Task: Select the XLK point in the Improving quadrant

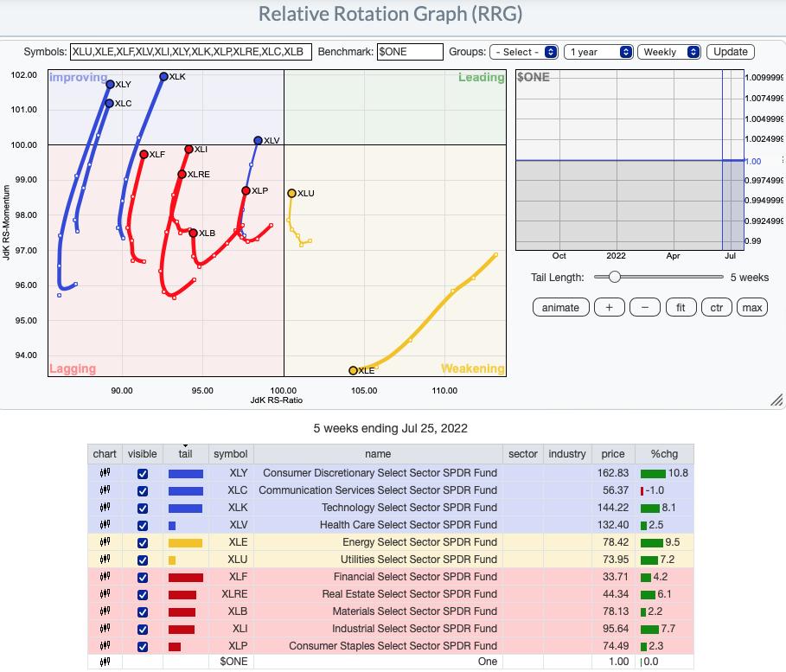Action: [163, 77]
